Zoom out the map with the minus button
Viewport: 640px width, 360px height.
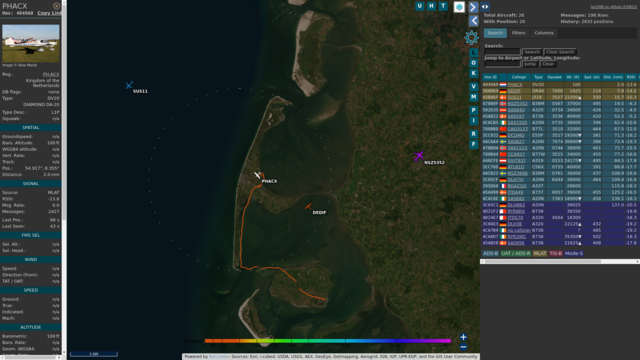click(463, 347)
